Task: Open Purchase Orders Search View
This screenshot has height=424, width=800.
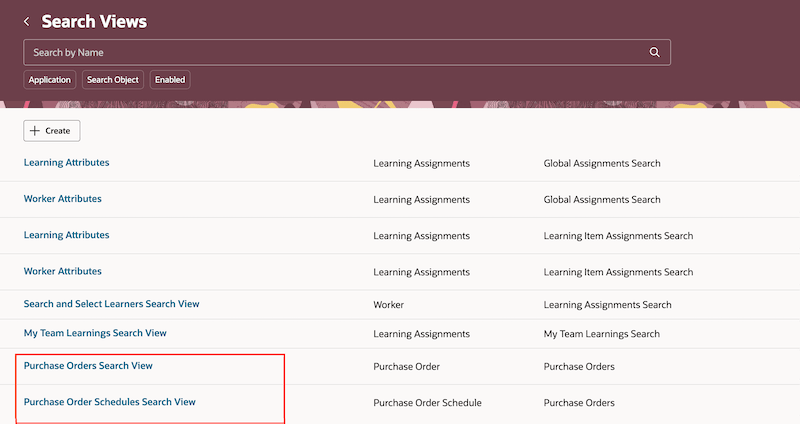Action: (88, 366)
